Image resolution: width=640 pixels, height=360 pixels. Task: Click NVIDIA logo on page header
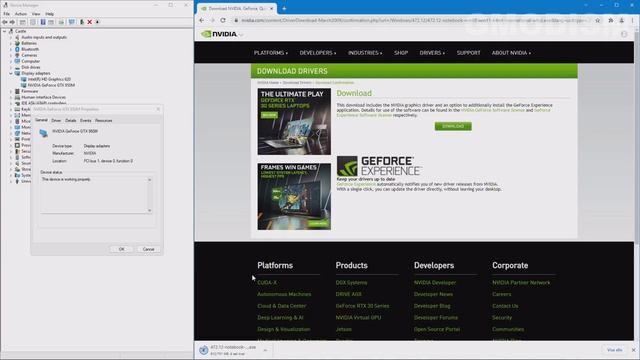tap(219, 34)
